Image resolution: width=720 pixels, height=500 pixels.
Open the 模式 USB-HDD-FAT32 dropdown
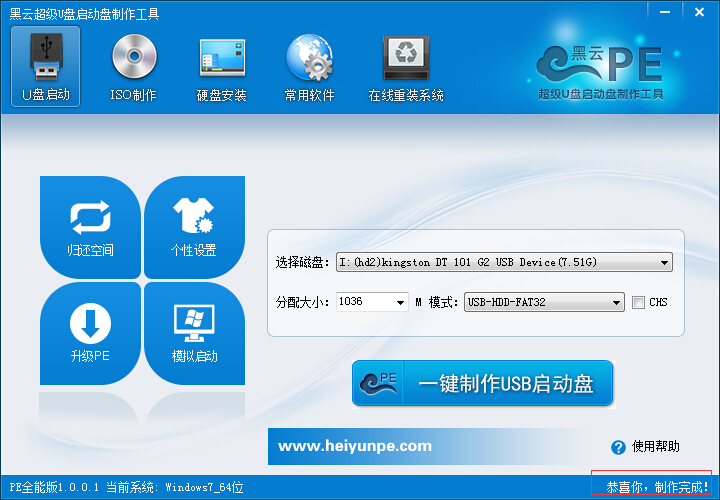point(544,302)
